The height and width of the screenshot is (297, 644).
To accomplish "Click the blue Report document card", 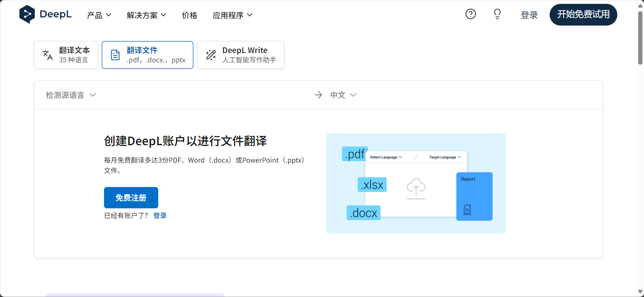I will coord(474,196).
